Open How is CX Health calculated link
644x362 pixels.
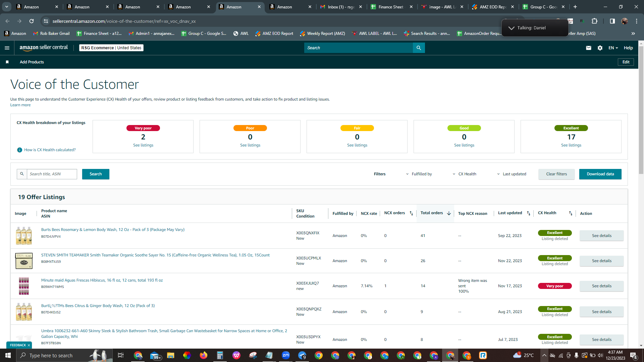50,150
